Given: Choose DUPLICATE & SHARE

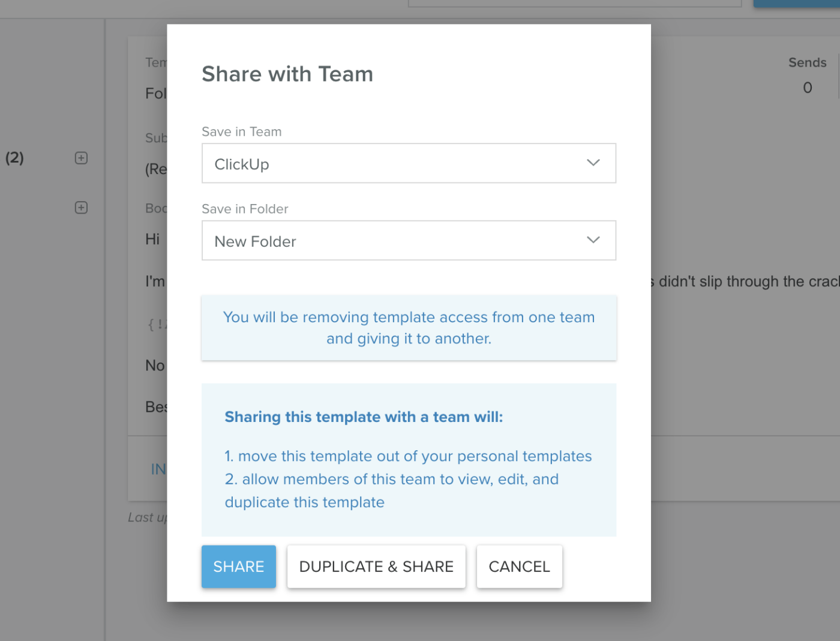Looking at the screenshot, I should [376, 567].
